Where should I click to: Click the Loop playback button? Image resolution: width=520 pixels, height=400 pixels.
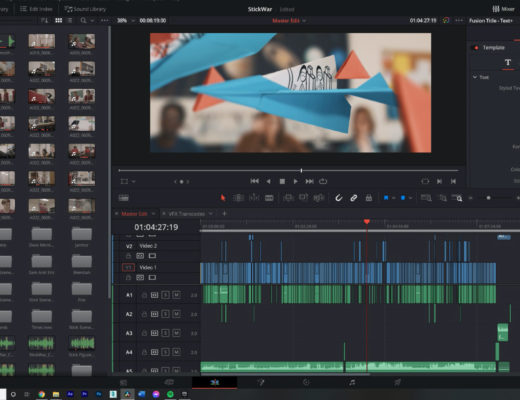(323, 181)
